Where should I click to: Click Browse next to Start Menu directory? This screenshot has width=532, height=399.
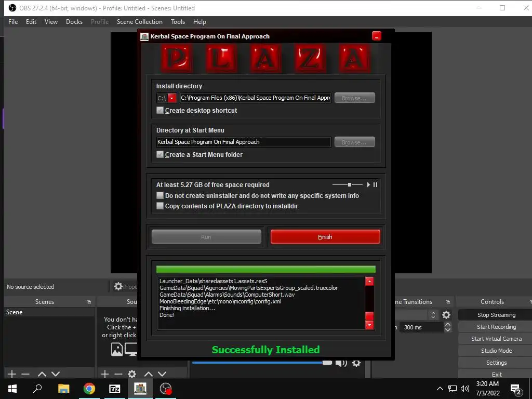pos(354,142)
